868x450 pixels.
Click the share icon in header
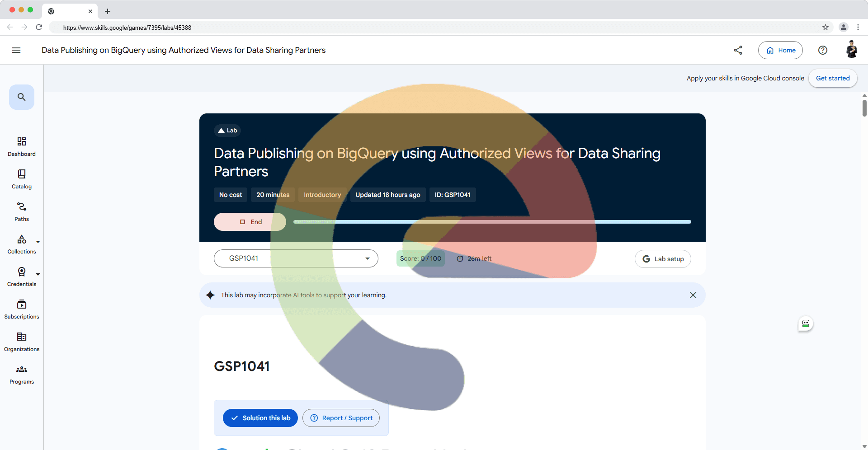[x=738, y=50]
